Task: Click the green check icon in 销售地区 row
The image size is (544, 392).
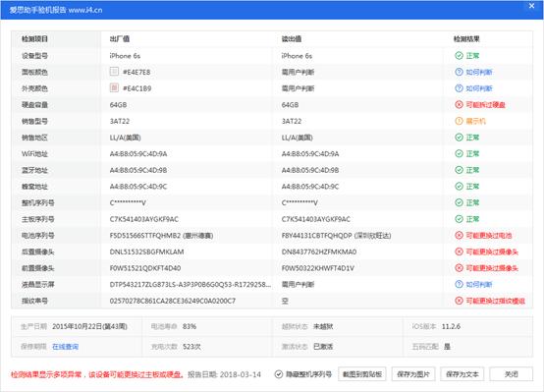Action: coord(459,138)
